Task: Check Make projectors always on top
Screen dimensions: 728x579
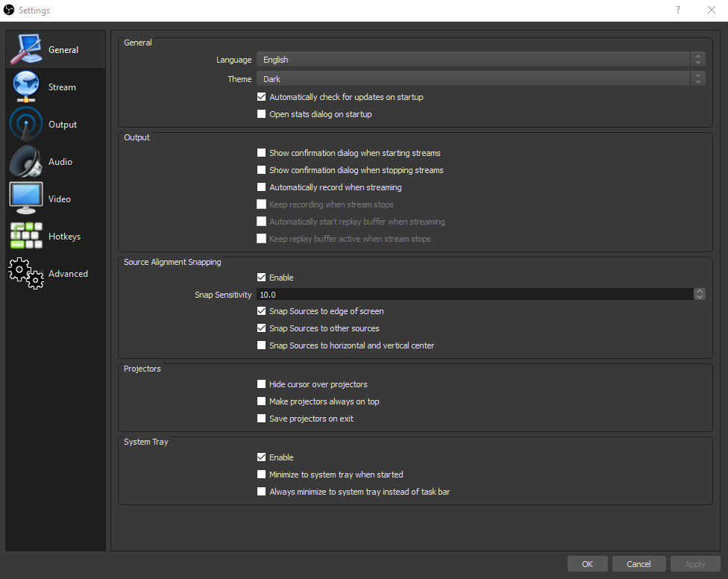Action: 261,401
